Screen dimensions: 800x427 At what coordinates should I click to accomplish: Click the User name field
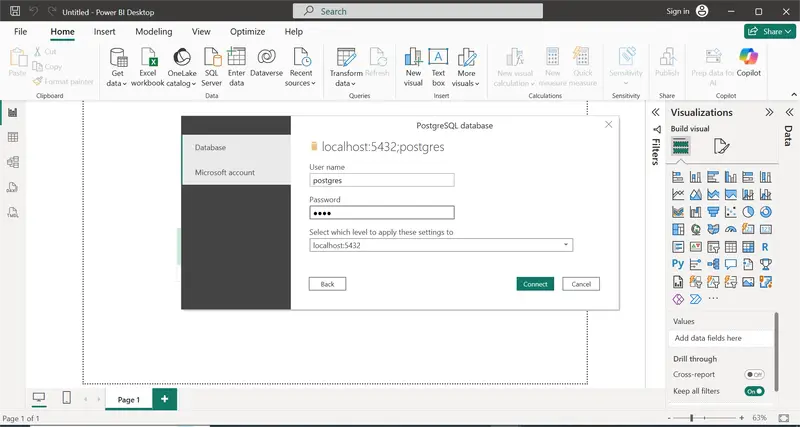pos(382,180)
